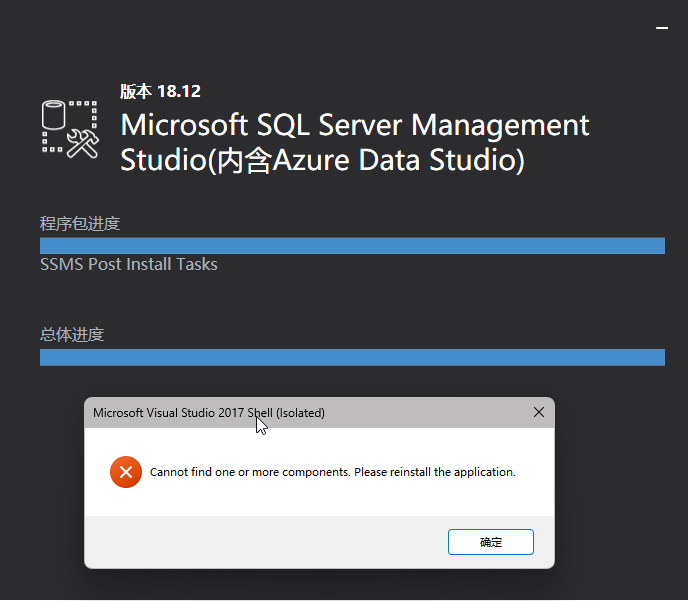Close the Visual Studio Shell error dialog

click(x=539, y=412)
